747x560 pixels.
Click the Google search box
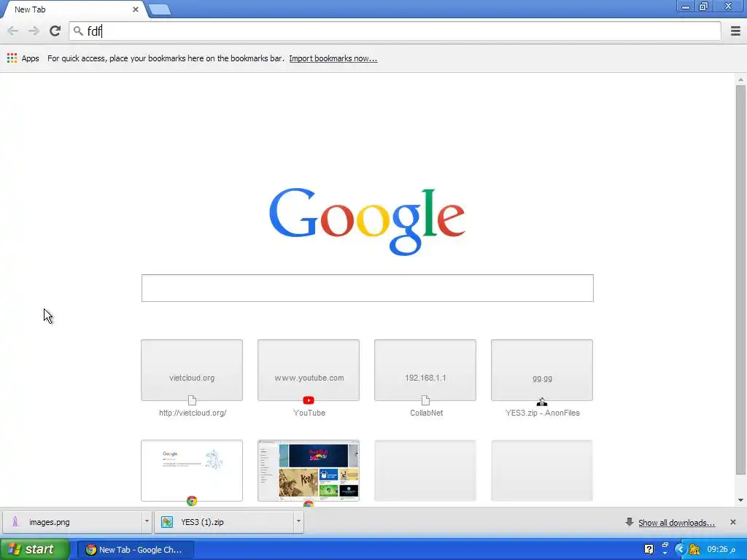(x=368, y=287)
